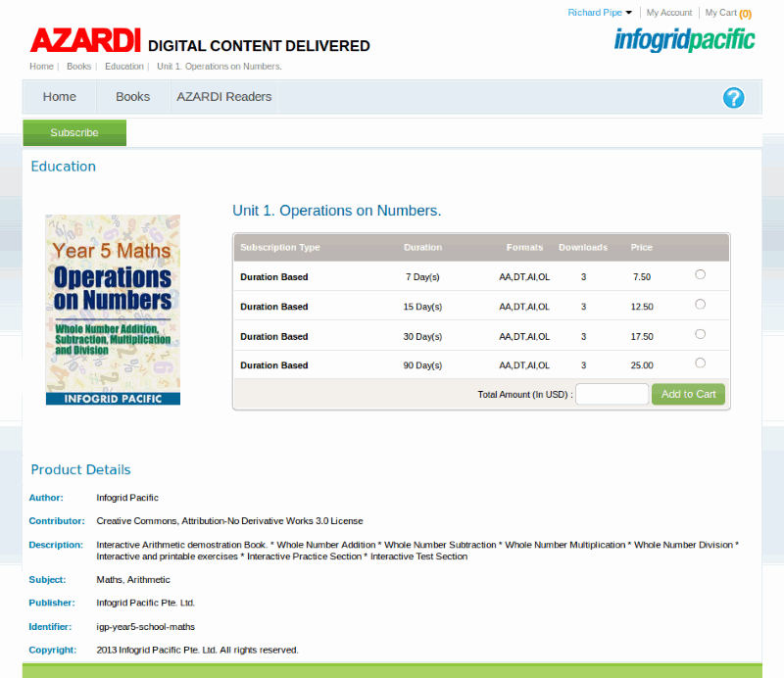Screen dimensions: 784x678
Task: Focus the Total Amount (In USD) field
Action: (612, 394)
